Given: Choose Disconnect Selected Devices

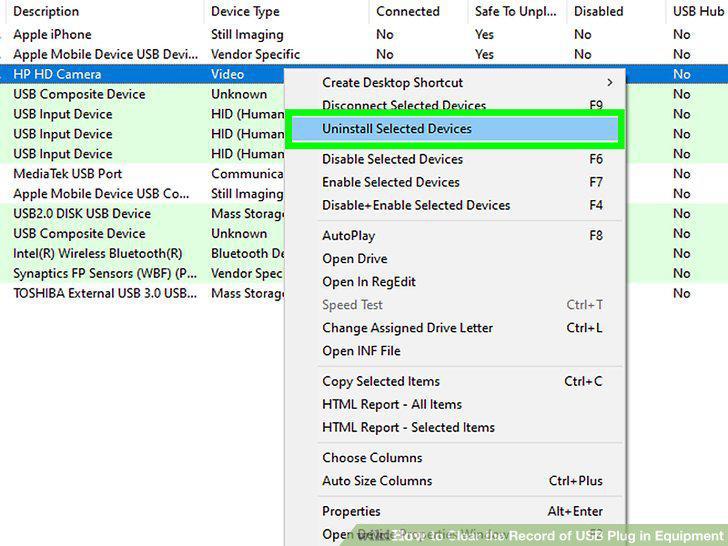Looking at the screenshot, I should click(x=455, y=105).
